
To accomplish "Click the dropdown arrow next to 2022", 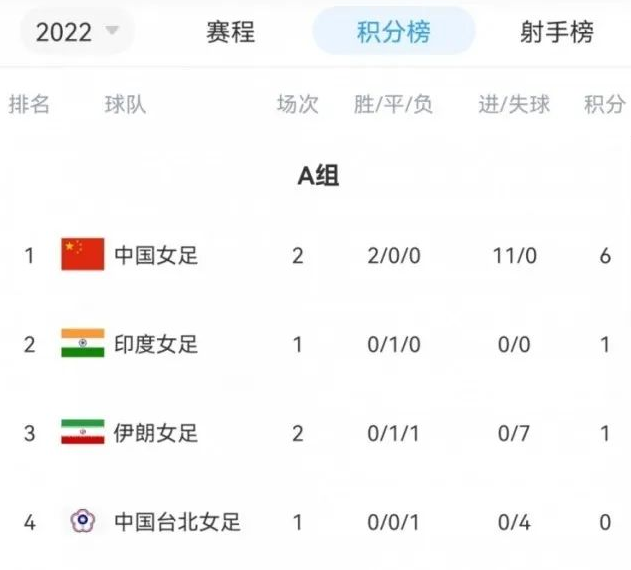I will tap(112, 31).
